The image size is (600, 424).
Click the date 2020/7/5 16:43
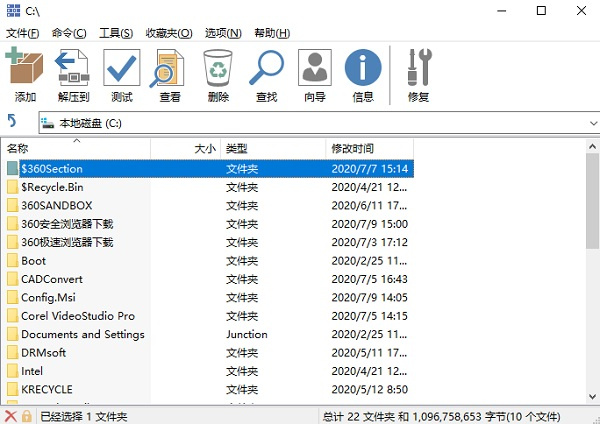(x=370, y=279)
